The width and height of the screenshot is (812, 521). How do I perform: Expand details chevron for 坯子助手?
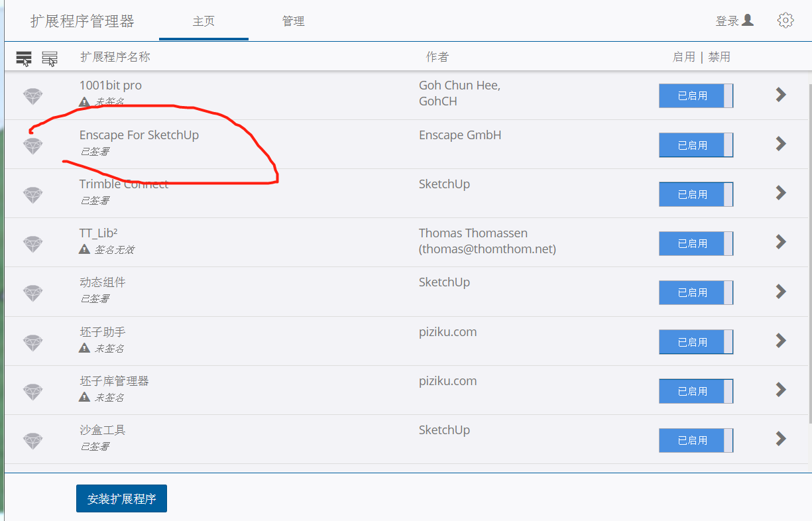781,340
